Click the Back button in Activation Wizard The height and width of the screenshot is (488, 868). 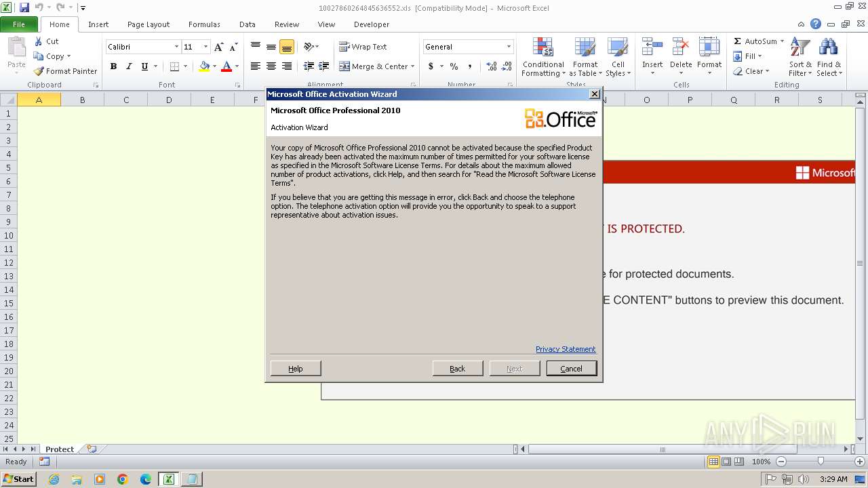pyautogui.click(x=458, y=368)
